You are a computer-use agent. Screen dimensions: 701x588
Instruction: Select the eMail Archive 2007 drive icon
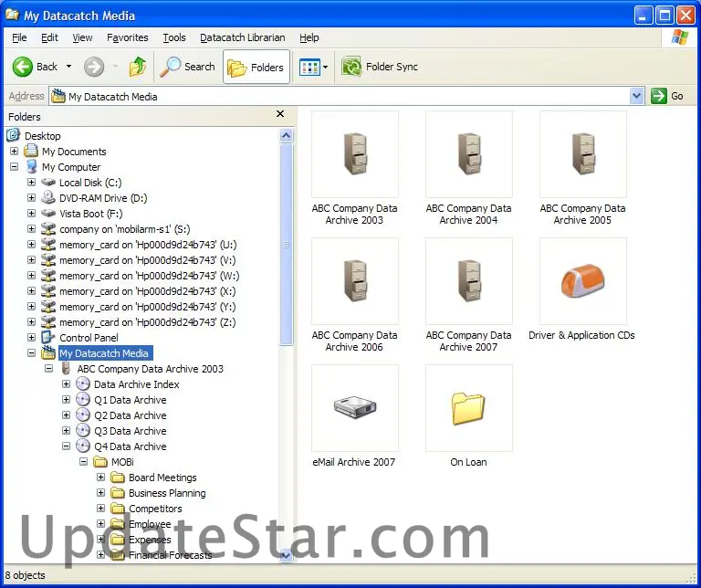pos(355,407)
